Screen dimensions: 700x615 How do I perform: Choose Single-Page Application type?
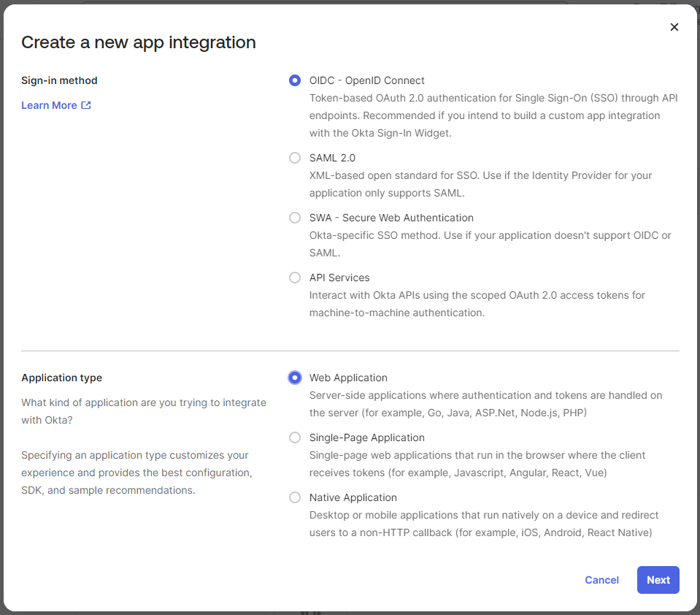pyautogui.click(x=295, y=438)
